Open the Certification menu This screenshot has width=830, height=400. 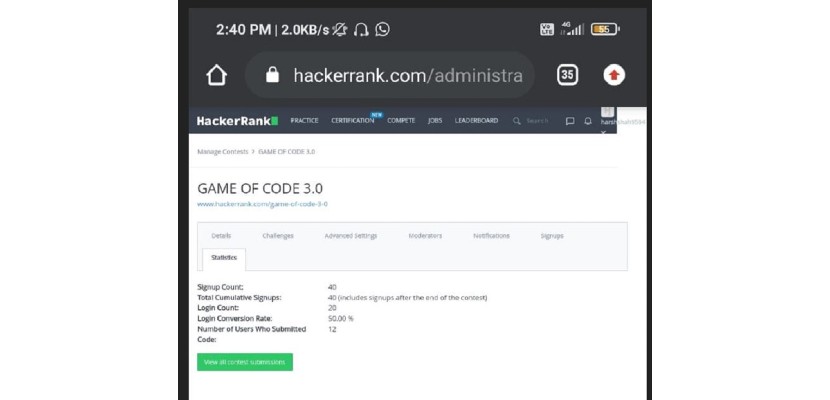(x=353, y=121)
